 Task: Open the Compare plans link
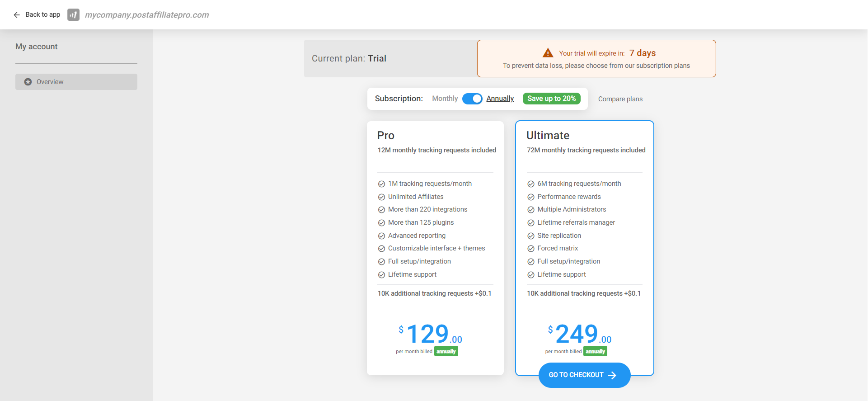coord(620,99)
